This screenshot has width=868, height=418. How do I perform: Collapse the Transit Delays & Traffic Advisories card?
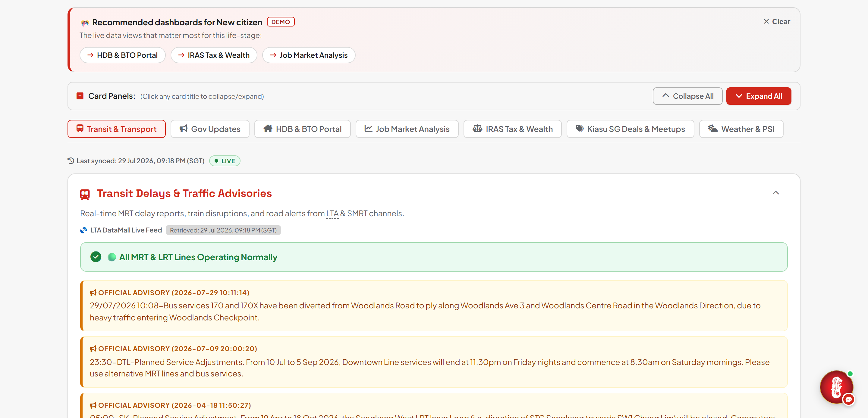click(x=775, y=193)
